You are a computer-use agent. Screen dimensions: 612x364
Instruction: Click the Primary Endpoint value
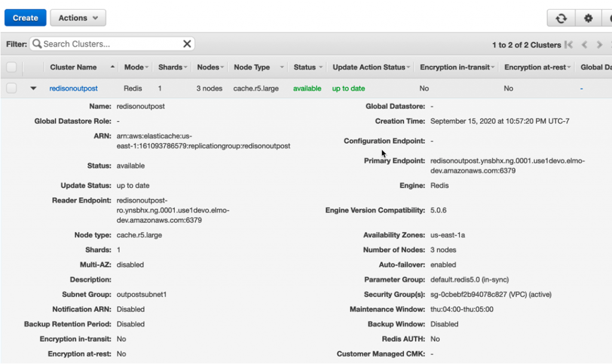click(507, 166)
